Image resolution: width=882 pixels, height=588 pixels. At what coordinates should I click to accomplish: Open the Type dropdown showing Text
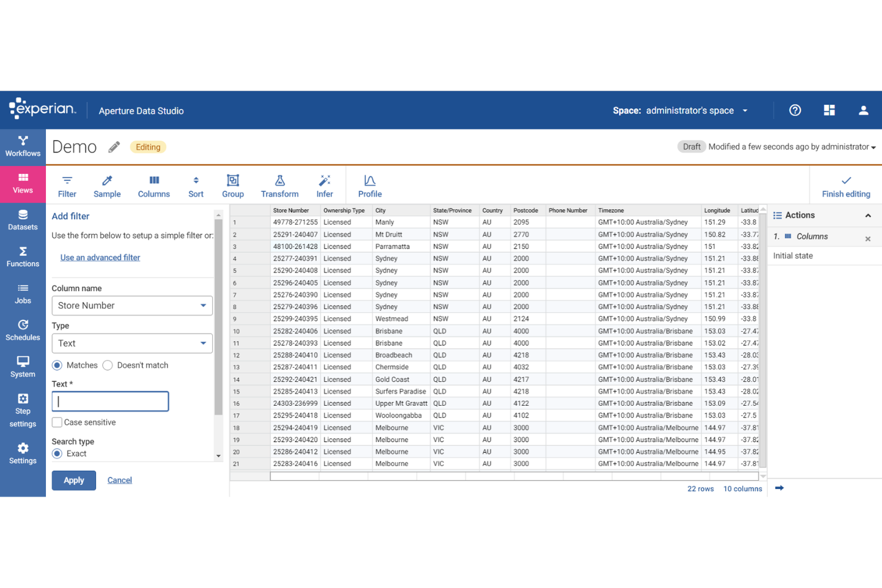pyautogui.click(x=132, y=343)
